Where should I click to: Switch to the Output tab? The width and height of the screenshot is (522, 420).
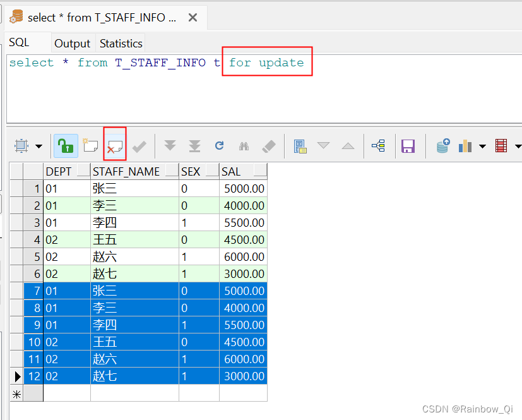[73, 43]
